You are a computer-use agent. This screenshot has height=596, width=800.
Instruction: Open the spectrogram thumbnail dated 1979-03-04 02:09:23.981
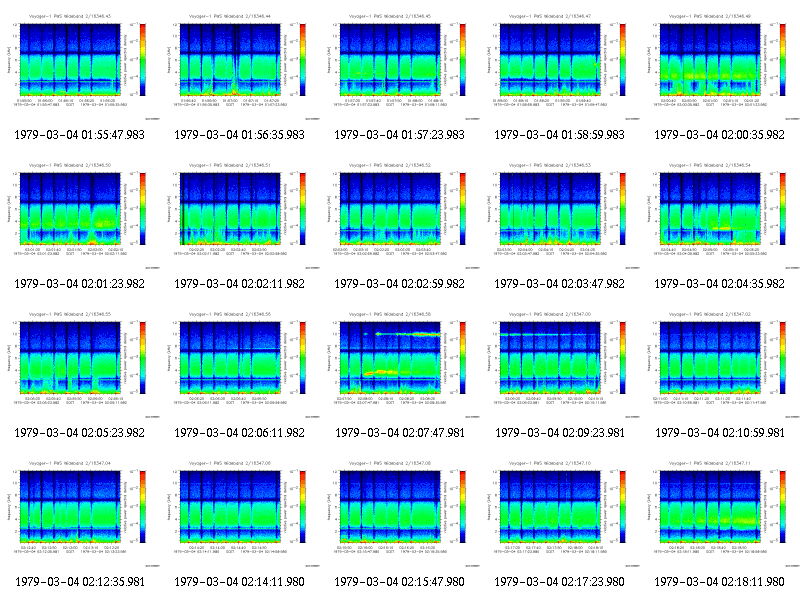560,364
